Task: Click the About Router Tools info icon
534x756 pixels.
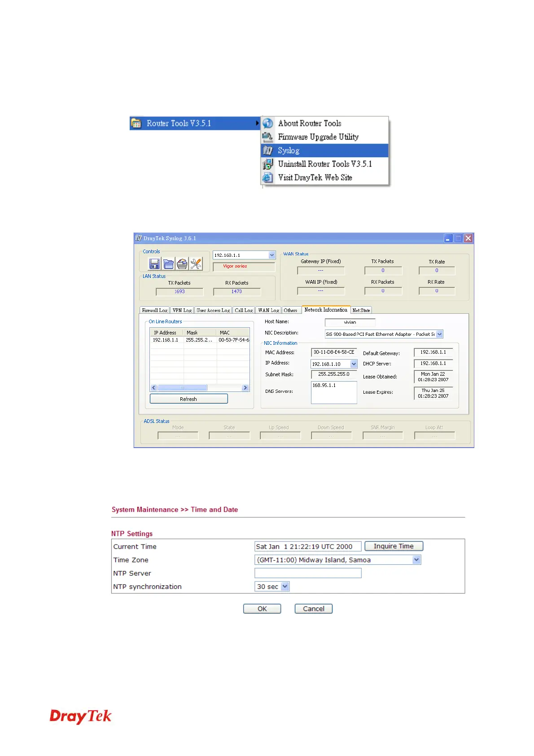Action: pos(268,123)
